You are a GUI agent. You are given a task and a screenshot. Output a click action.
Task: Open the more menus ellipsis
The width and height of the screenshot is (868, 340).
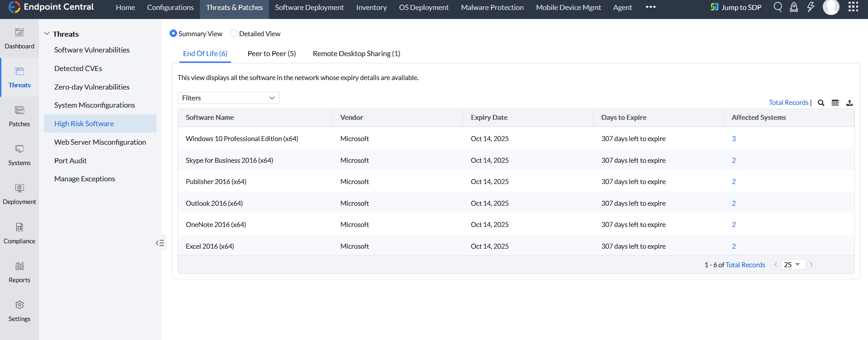click(651, 7)
